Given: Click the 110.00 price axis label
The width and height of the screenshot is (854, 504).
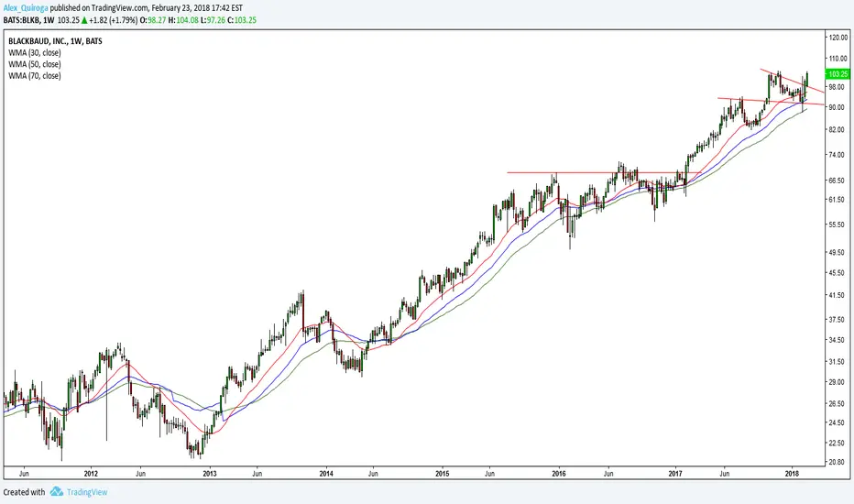Looking at the screenshot, I should (838, 59).
